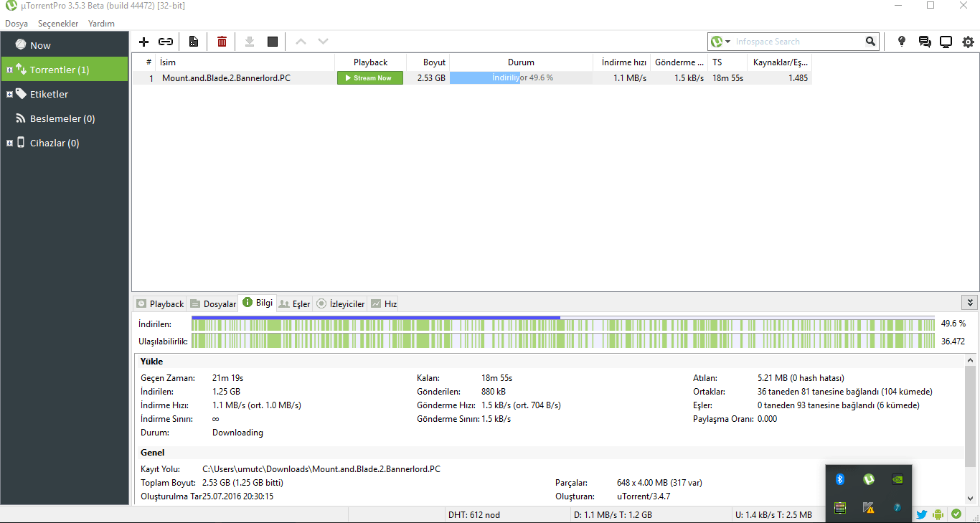Click Kaspersky warning icon in tray
Screen dimensions: 980x523
[x=869, y=508]
